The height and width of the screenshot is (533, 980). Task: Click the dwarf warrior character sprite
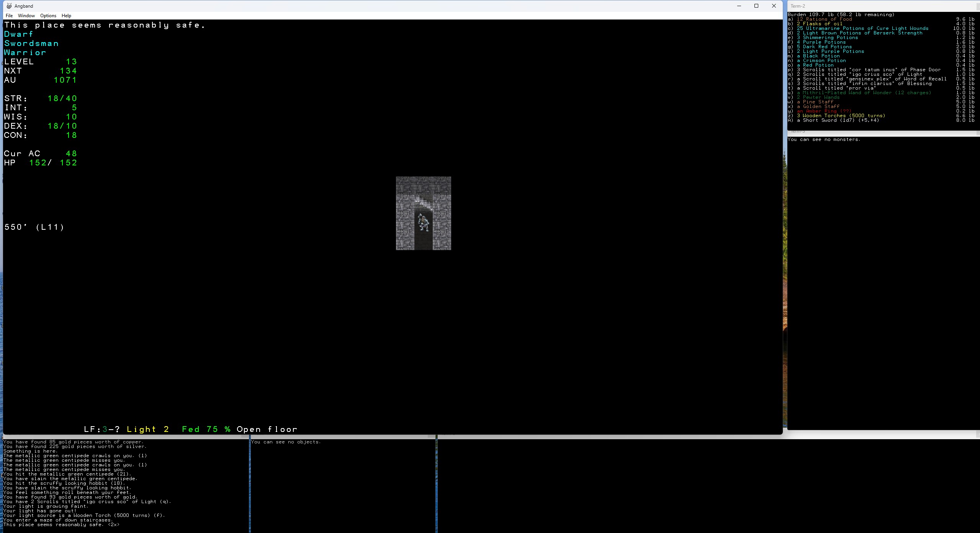423,222
